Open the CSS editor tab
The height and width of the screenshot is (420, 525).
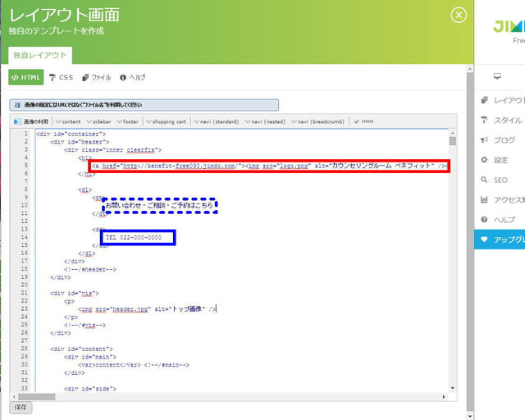pyautogui.click(x=62, y=77)
